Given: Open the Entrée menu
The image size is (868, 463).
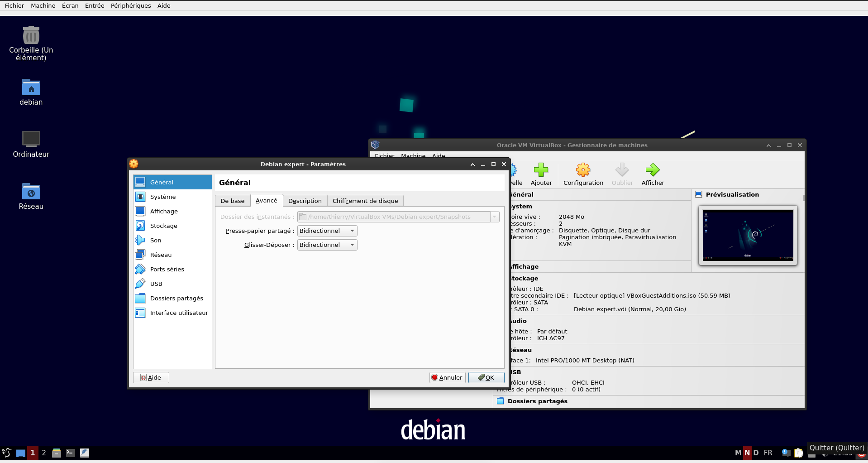Looking at the screenshot, I should (x=95, y=5).
